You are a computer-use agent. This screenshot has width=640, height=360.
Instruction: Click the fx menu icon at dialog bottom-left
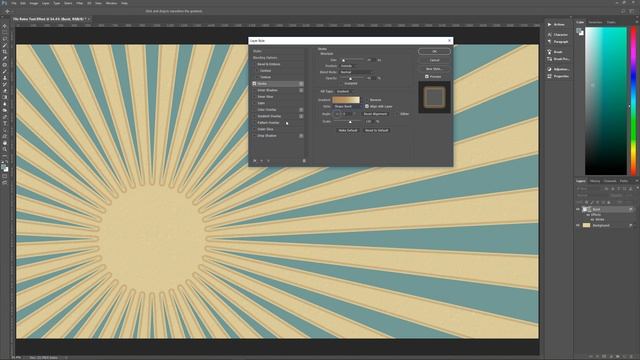(255, 161)
